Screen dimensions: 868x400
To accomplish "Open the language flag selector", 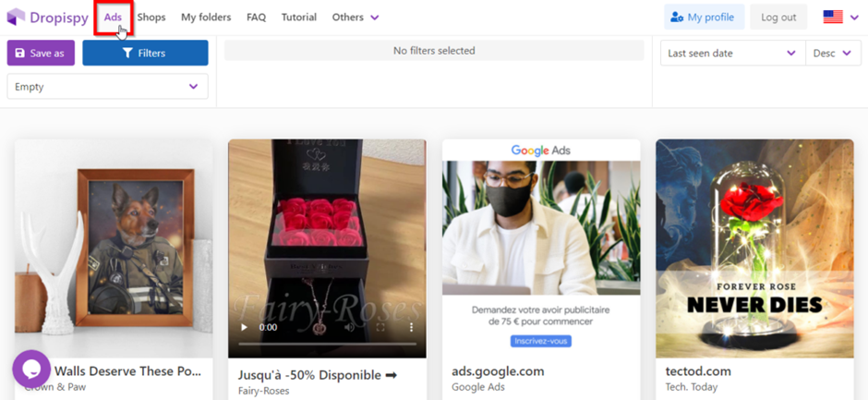I will click(841, 18).
